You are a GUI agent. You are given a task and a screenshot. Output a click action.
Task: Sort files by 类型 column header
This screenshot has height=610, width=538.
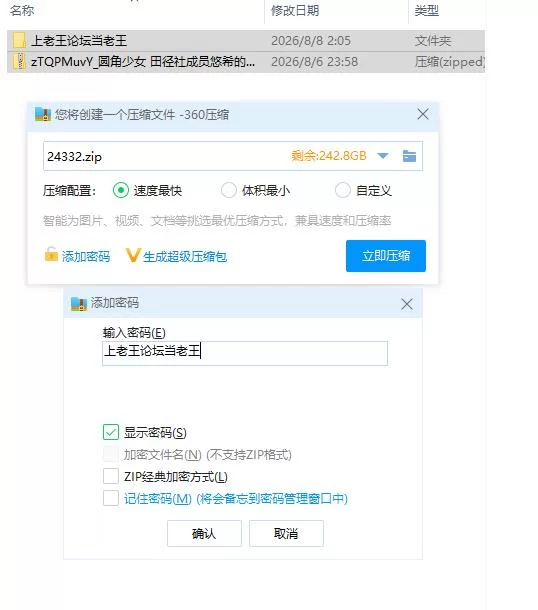pos(427,11)
